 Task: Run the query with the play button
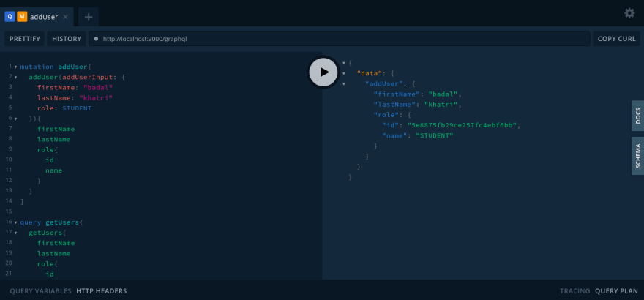coord(323,72)
